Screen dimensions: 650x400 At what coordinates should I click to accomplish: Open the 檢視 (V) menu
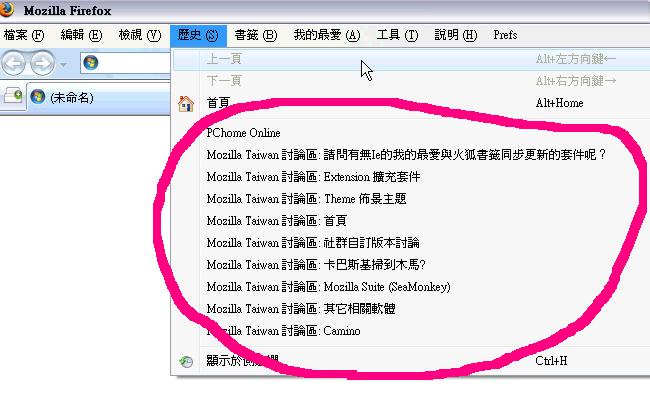click(x=139, y=36)
